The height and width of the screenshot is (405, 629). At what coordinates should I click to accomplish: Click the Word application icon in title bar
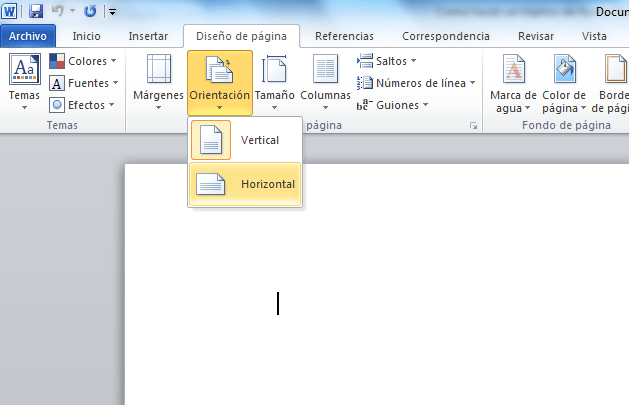(9, 11)
